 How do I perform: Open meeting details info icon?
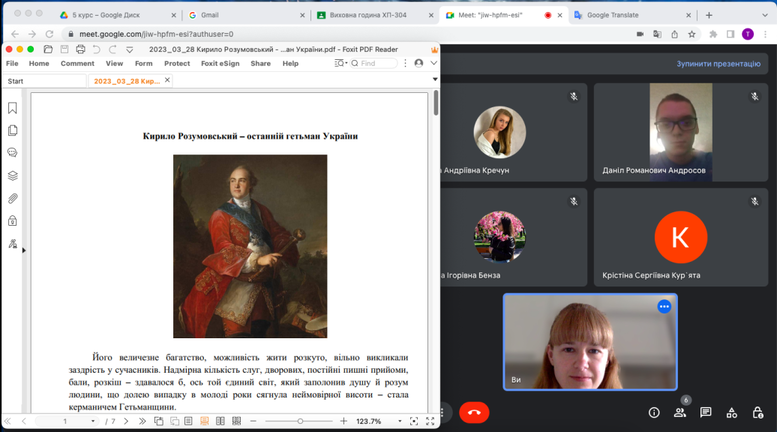(x=654, y=412)
